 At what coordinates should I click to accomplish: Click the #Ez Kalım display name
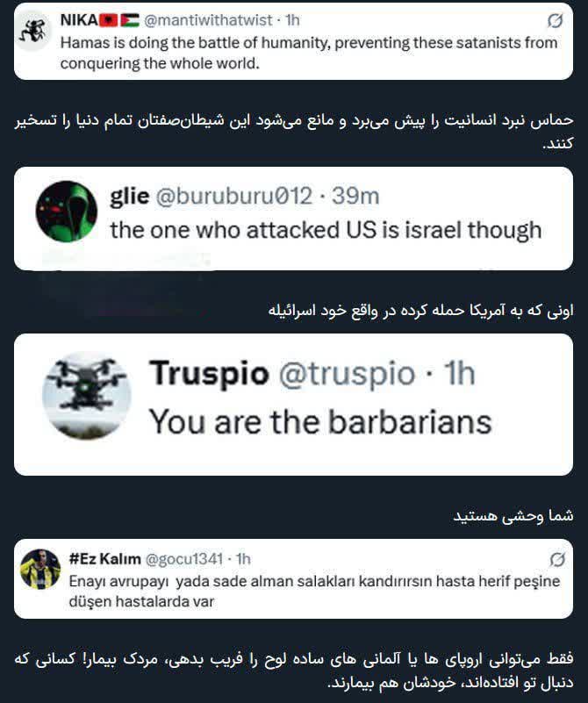click(104, 559)
